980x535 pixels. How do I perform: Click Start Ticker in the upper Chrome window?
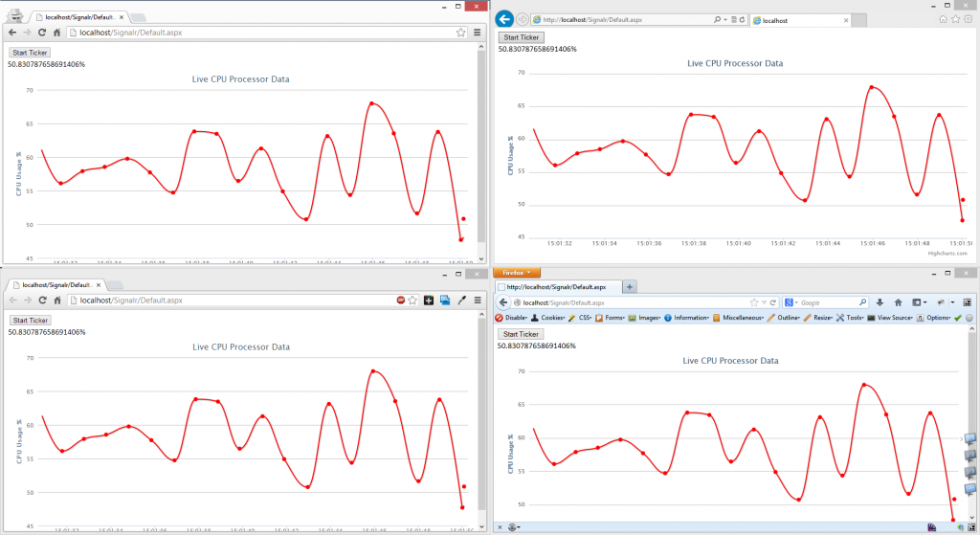(30, 53)
